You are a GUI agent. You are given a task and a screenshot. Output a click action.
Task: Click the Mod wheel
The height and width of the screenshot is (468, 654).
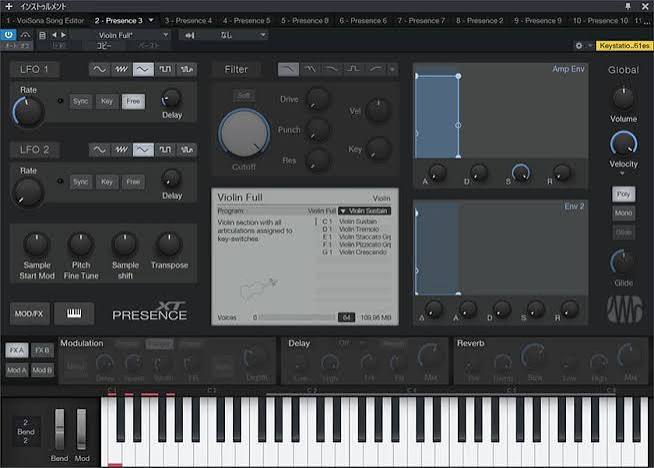click(81, 429)
